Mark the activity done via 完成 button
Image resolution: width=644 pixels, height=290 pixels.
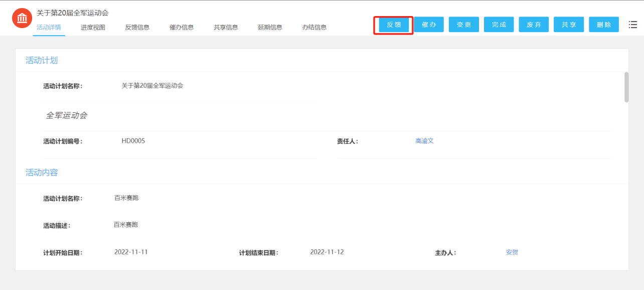(x=499, y=24)
